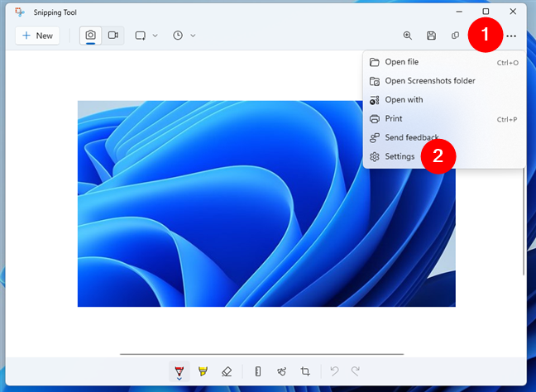
Task: Copy the snip to clipboard
Action: tap(455, 36)
